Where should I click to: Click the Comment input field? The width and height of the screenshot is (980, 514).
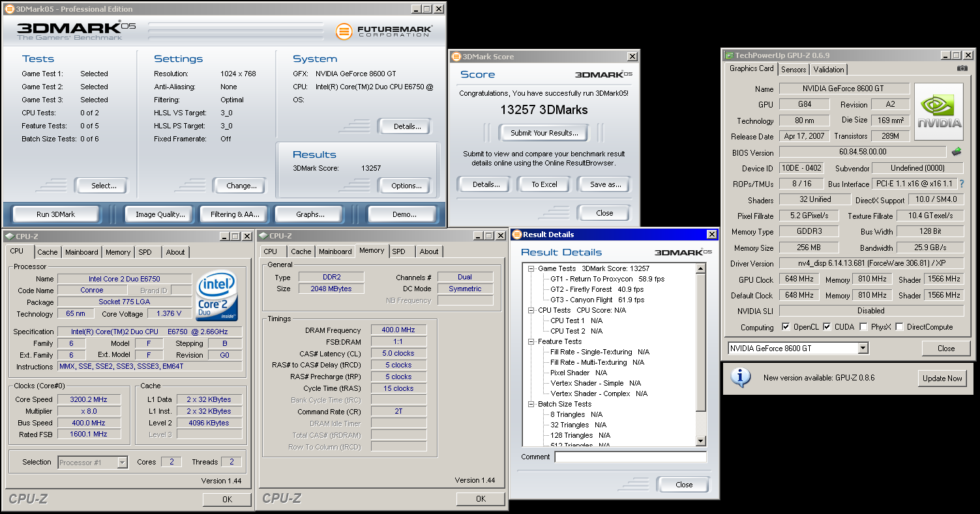click(630, 457)
